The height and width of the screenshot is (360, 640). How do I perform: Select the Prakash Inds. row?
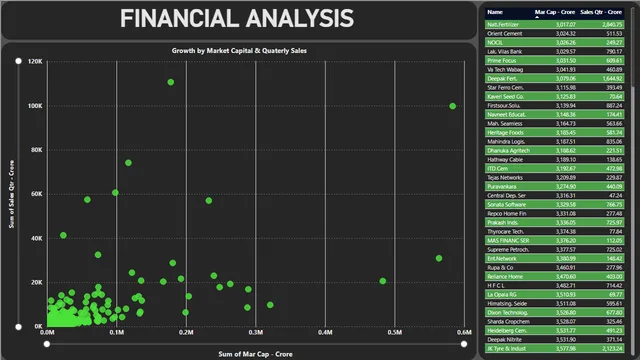click(x=554, y=222)
